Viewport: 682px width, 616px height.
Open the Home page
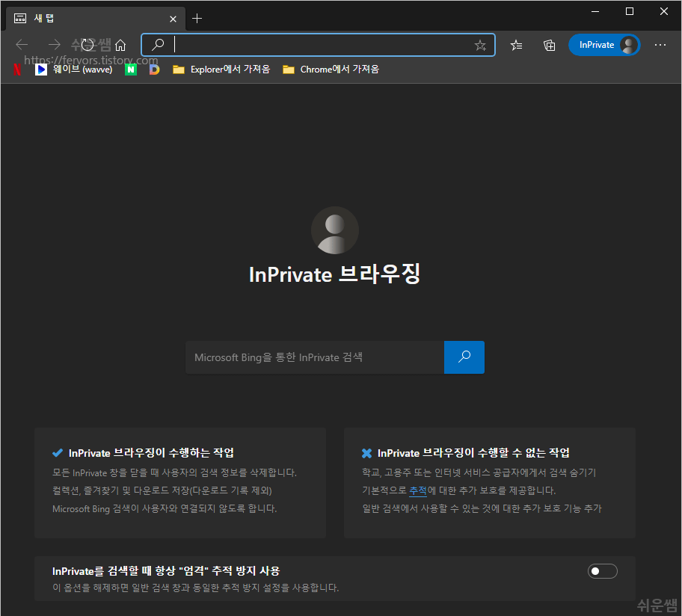[x=120, y=45]
